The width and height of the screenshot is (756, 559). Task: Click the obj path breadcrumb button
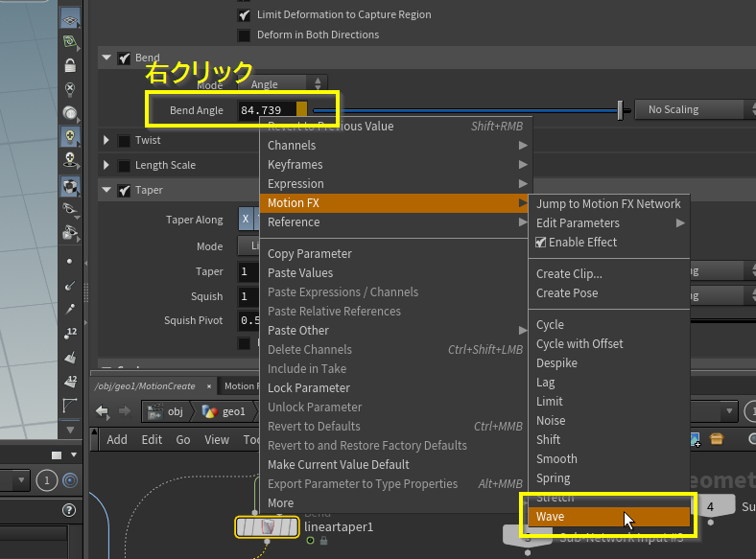166,411
